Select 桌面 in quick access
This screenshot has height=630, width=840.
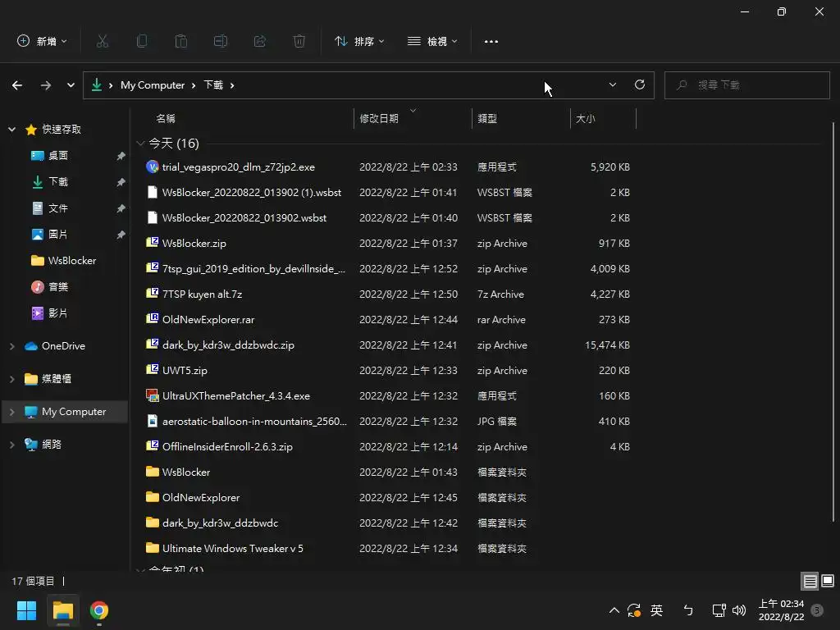(58, 155)
